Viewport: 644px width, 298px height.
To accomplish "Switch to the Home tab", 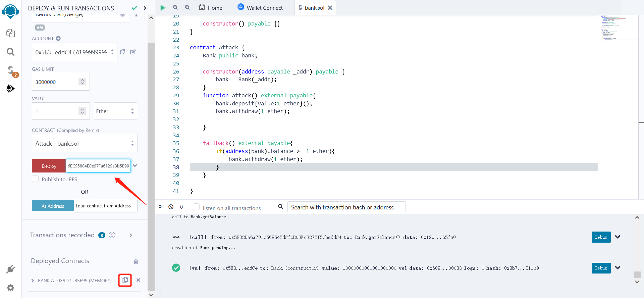I will tap(210, 7).
